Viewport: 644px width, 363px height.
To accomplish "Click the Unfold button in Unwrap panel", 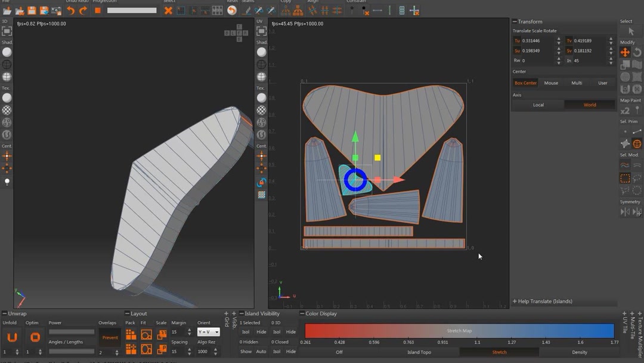I will 12,337.
